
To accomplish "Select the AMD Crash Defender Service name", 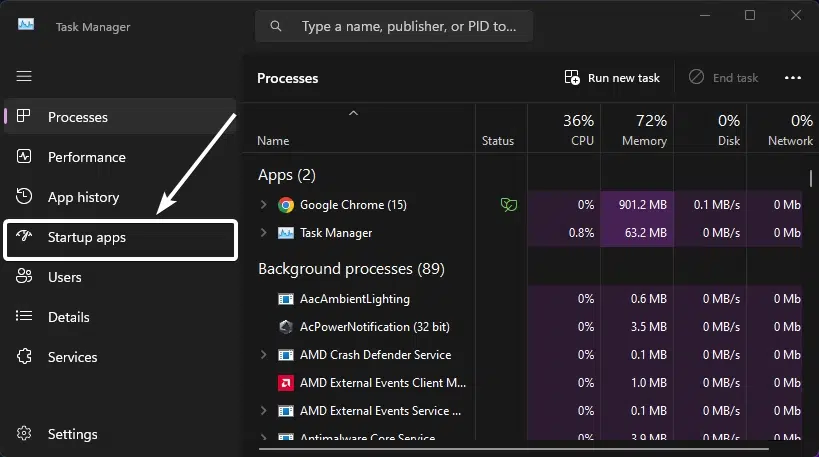I will tap(375, 355).
